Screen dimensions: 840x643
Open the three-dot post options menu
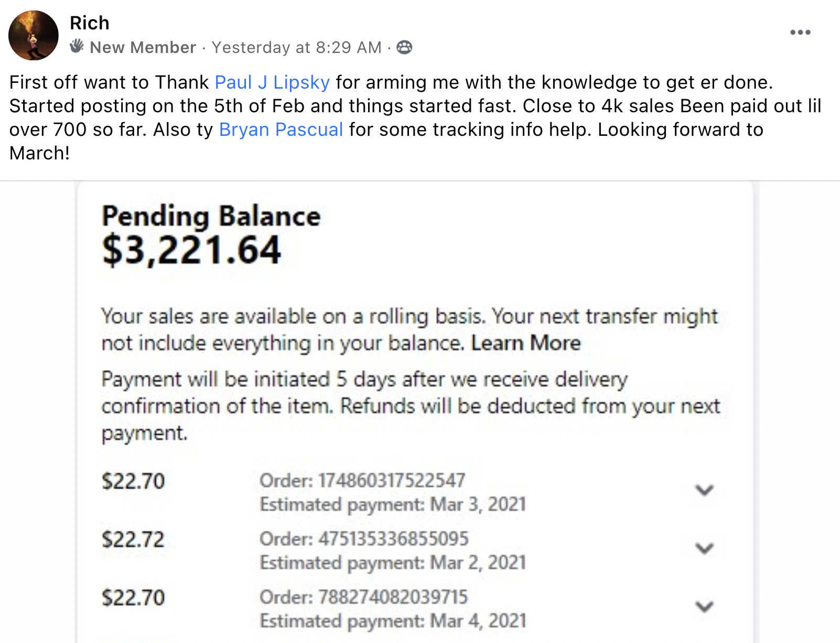[800, 33]
